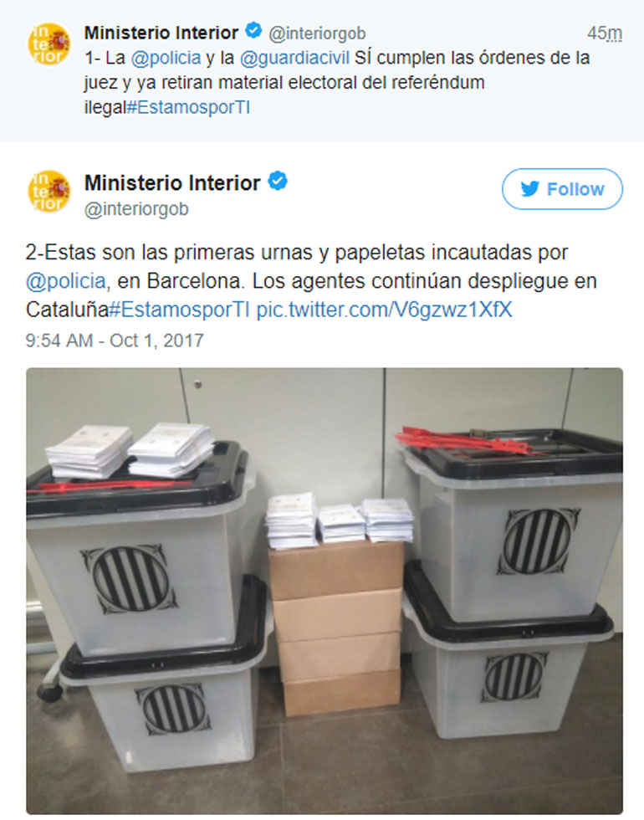The width and height of the screenshot is (644, 820).
Task: Open the Ministerio Interior avatar in second tweet
Action: (x=49, y=192)
